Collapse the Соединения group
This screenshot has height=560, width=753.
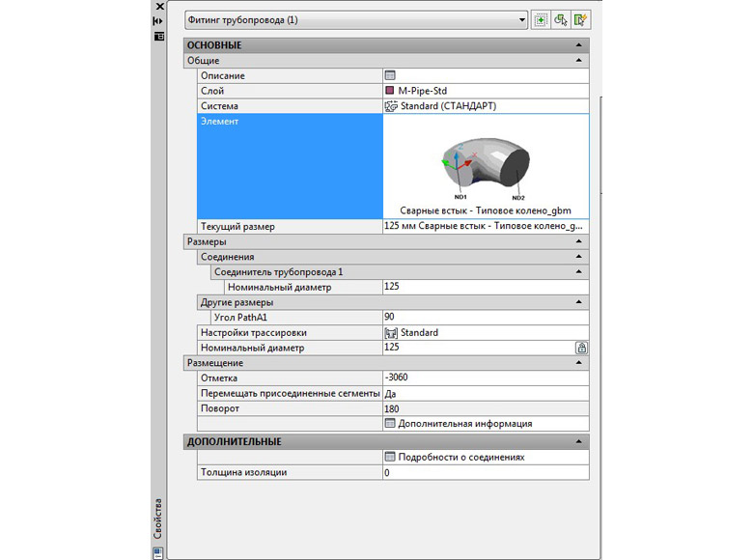[x=578, y=257]
